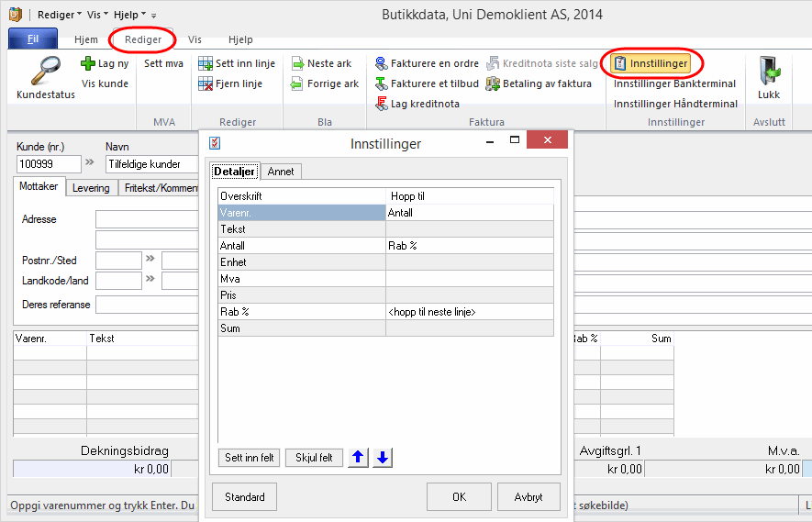Expand customer lookup arrows beside Kunde number

click(x=90, y=163)
